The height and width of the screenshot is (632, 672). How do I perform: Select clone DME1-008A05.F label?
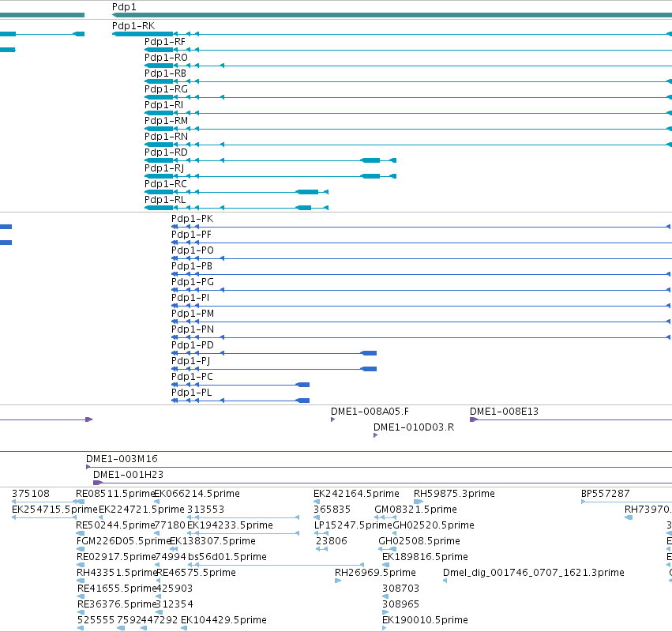370,412
